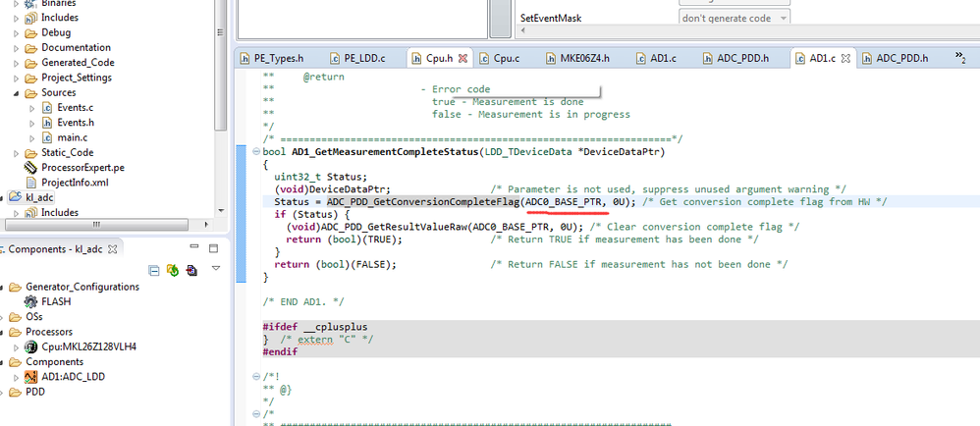Select the Components folder in tree
The height and width of the screenshot is (426, 980).
coord(54,361)
